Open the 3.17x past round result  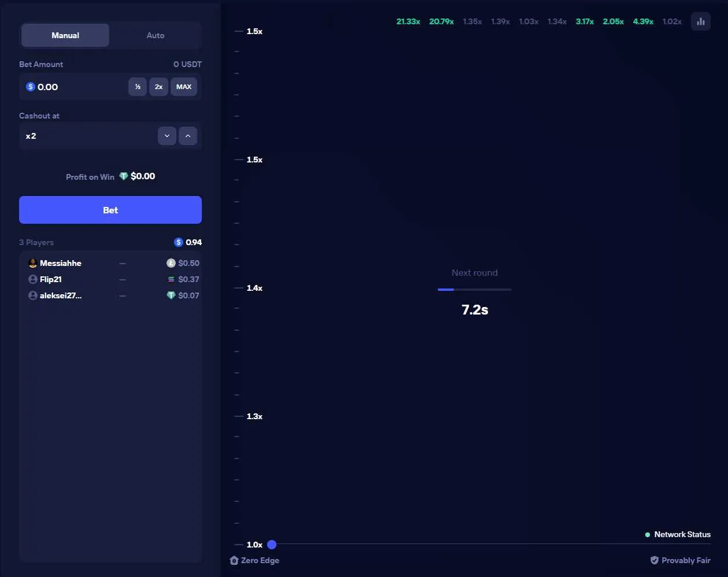585,21
